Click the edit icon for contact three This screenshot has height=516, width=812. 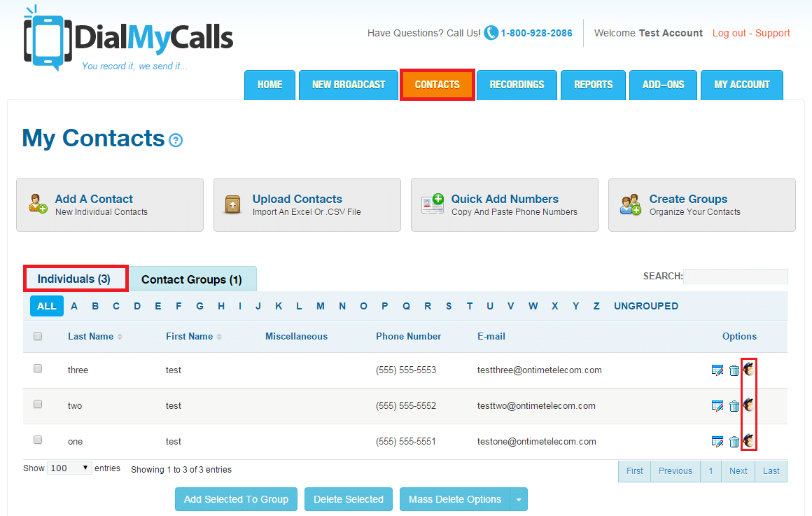(x=717, y=370)
